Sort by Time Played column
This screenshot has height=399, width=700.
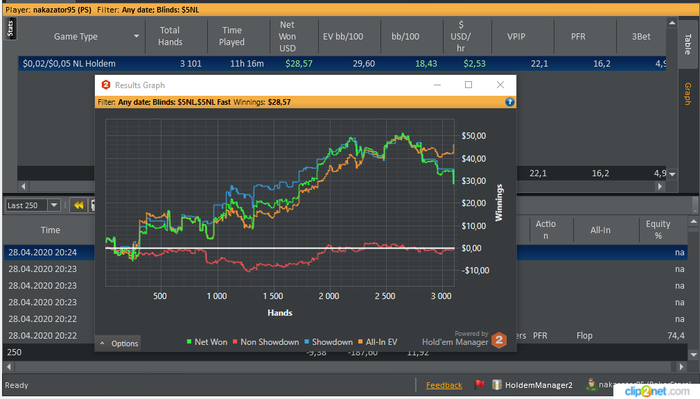232,36
